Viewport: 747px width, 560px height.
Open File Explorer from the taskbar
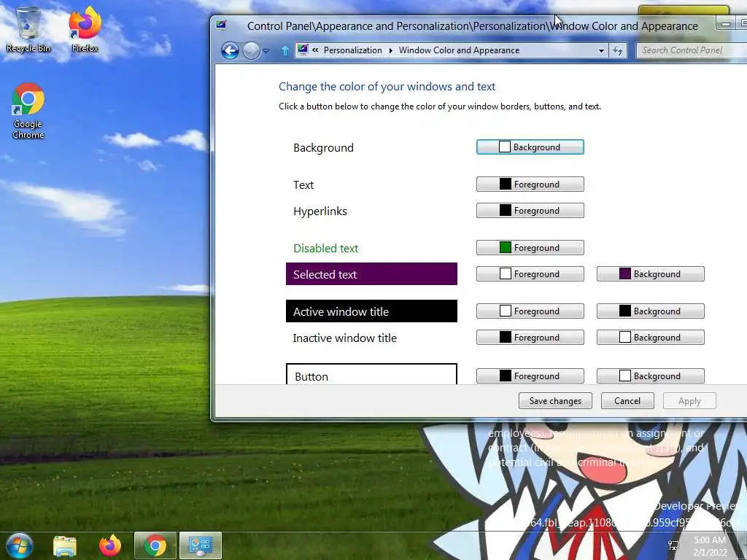(x=65, y=545)
